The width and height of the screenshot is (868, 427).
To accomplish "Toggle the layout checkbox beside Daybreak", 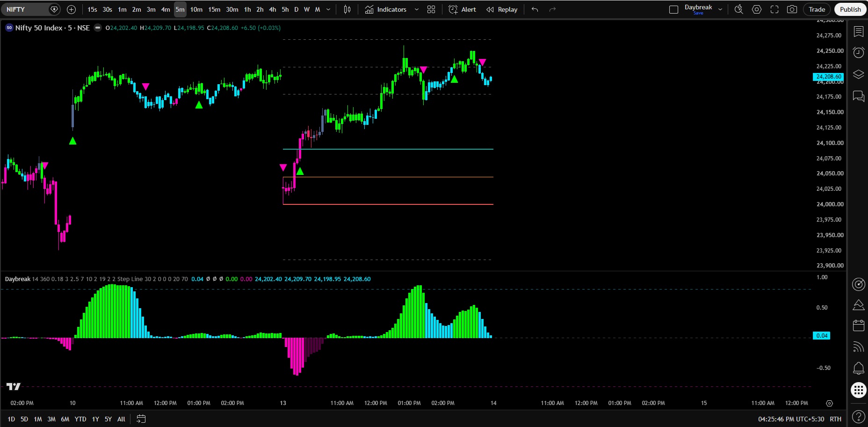I will click(673, 9).
